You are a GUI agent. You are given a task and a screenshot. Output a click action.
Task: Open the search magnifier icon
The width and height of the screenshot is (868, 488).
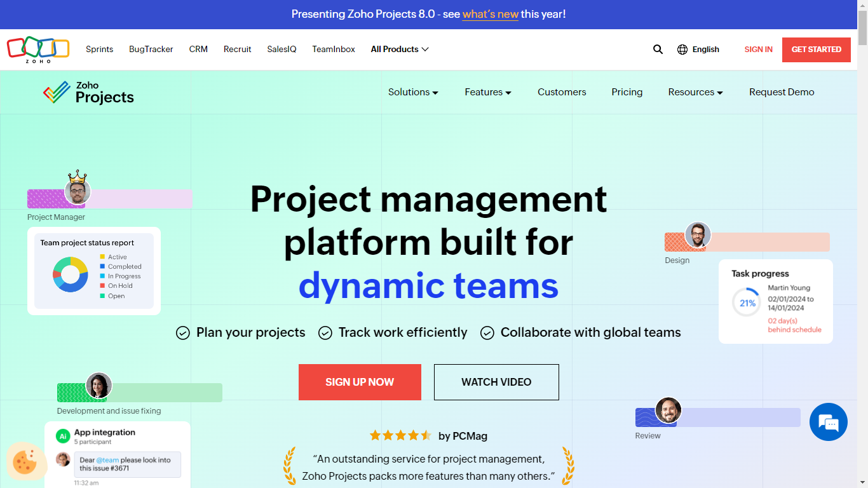pyautogui.click(x=658, y=49)
